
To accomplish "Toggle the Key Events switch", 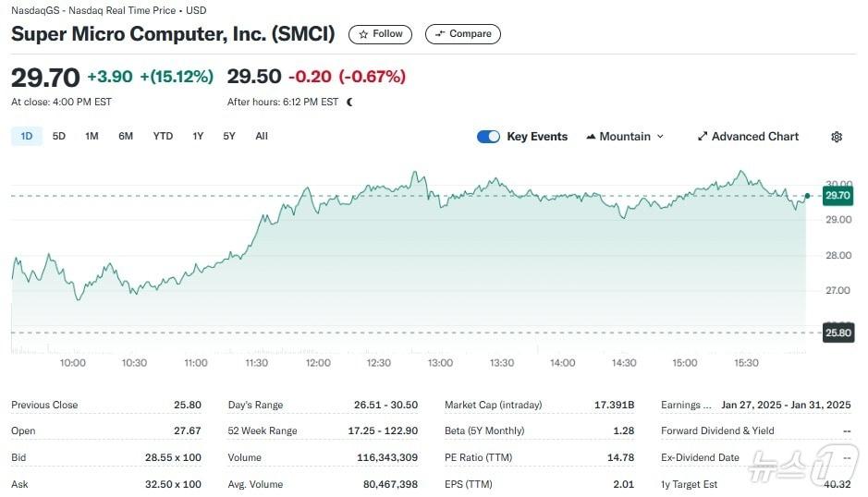I will click(488, 137).
